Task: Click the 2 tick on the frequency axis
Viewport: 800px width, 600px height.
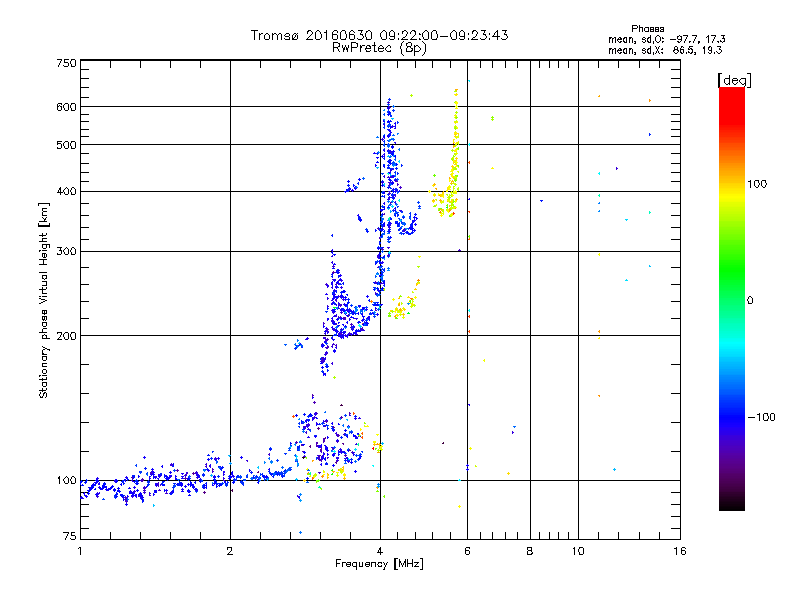Action: click(230, 551)
